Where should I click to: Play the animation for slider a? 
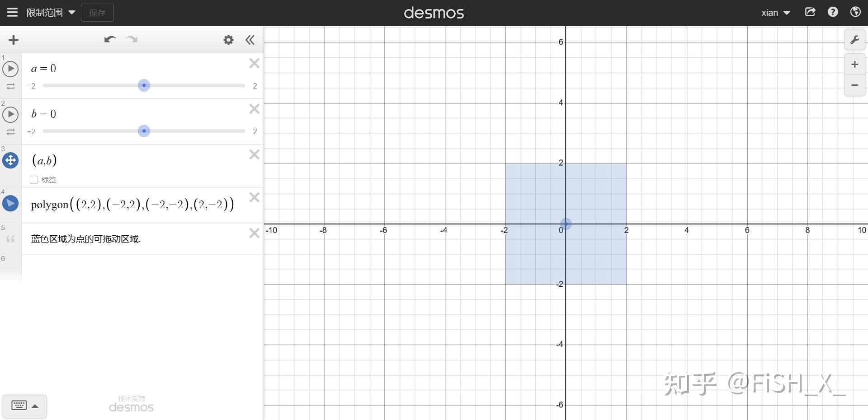point(10,69)
